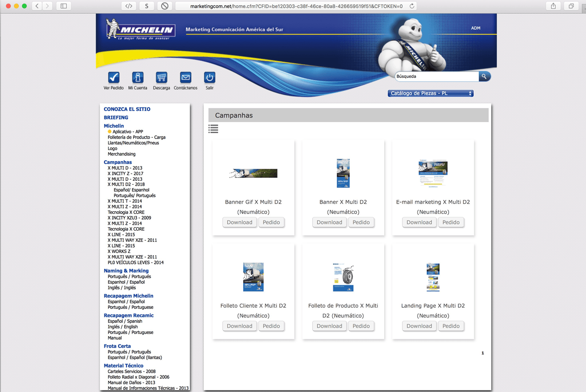
Task: Open Frota Certa sidebar heading
Action: click(x=117, y=346)
